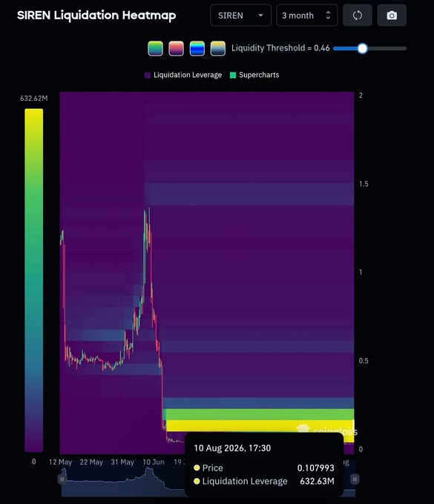The image size is (434, 504).
Task: Click the left handle of the range navigator
Action: pyautogui.click(x=62, y=480)
